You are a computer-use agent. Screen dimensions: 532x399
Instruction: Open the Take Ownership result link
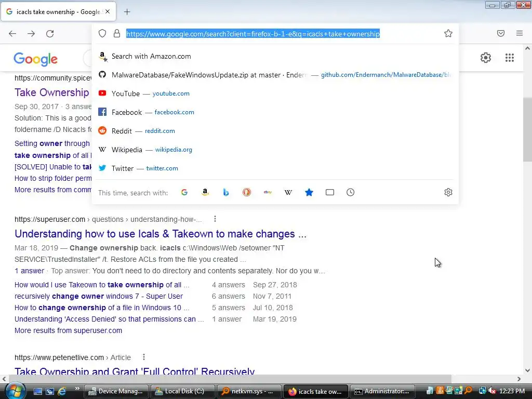tap(52, 92)
